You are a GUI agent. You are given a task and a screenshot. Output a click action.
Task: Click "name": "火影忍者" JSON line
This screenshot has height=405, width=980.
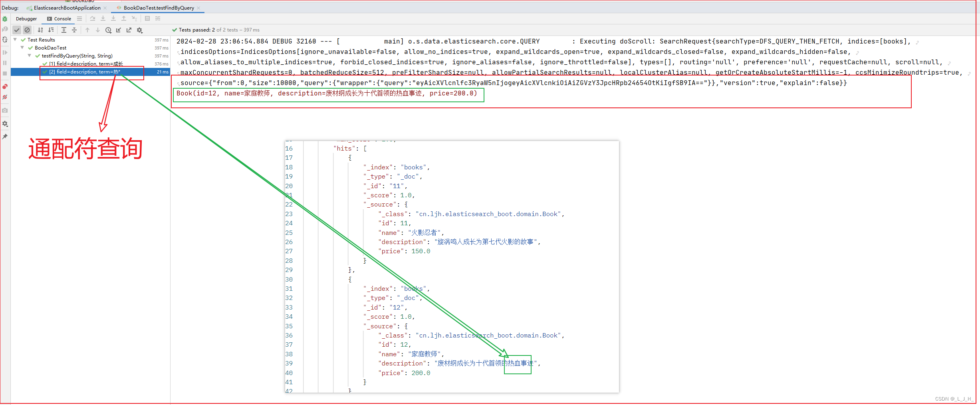[x=411, y=233]
